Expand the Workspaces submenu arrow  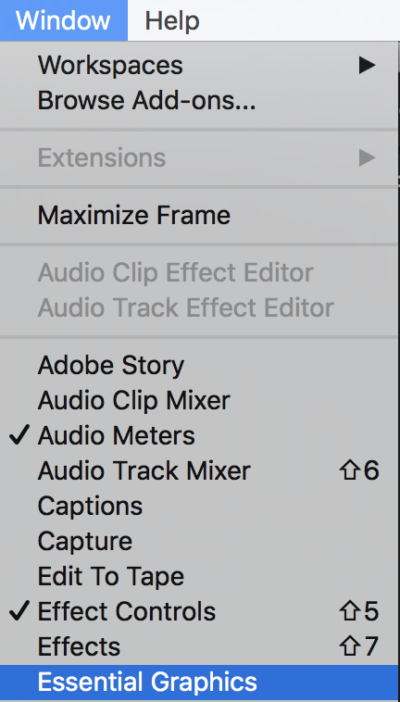click(367, 66)
